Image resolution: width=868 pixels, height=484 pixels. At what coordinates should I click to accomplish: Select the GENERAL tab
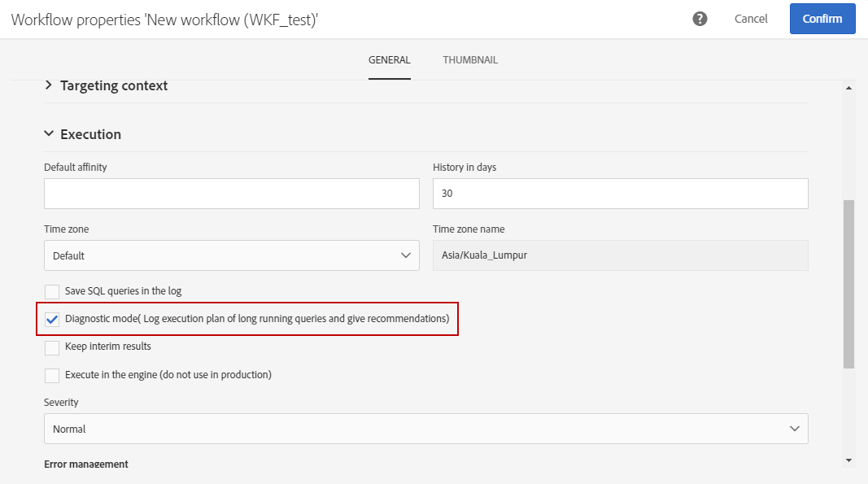point(389,60)
